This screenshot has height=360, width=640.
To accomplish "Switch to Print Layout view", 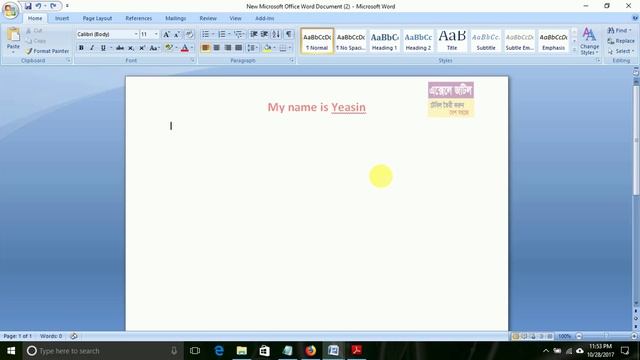I will [516, 336].
